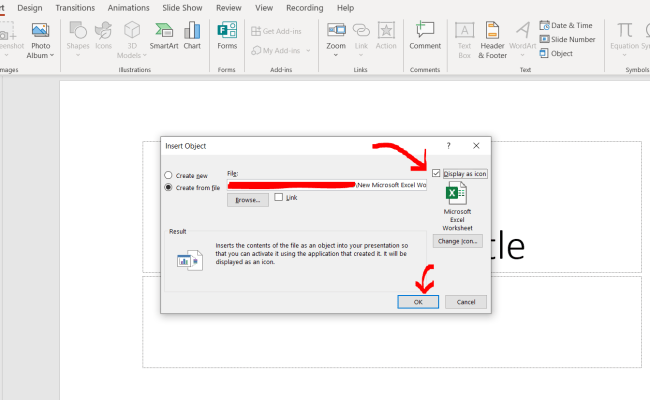The height and width of the screenshot is (400, 650).
Task: Click the Object ribbon button
Action: (556, 53)
